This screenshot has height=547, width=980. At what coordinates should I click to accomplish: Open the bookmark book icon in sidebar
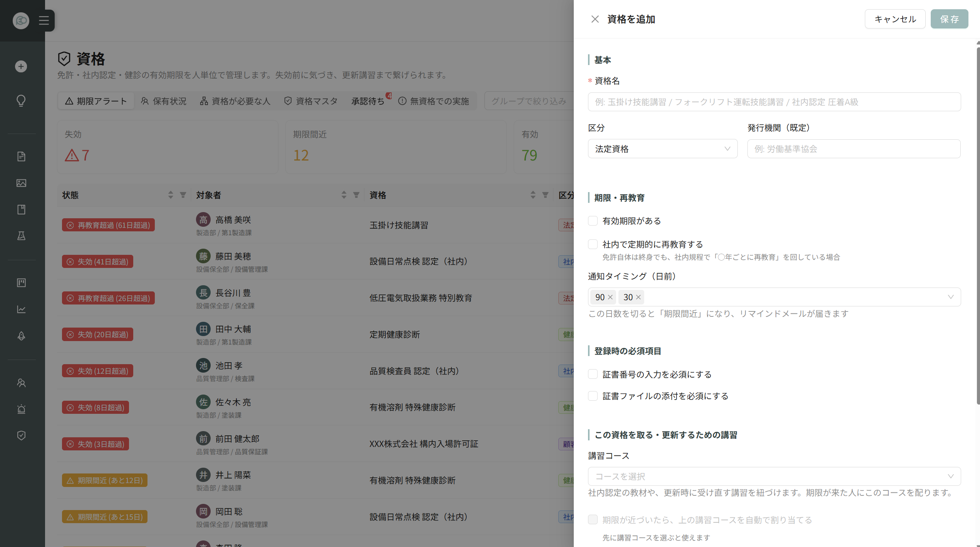21,210
